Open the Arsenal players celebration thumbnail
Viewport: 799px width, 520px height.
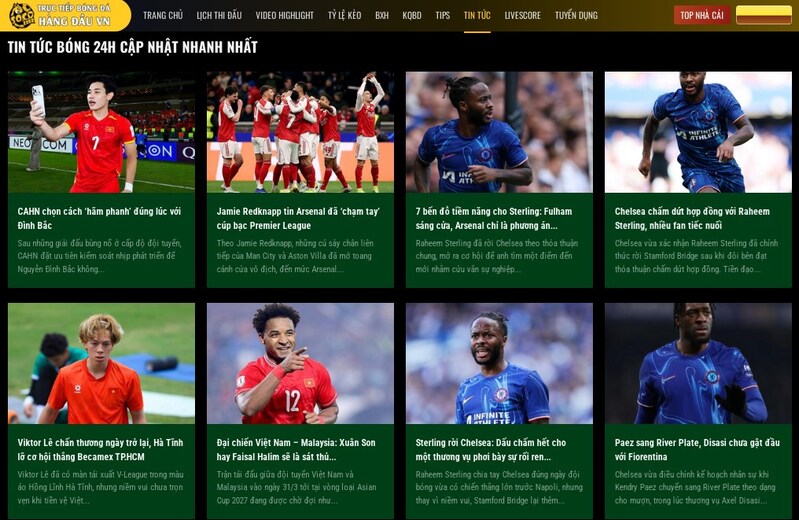(x=300, y=132)
